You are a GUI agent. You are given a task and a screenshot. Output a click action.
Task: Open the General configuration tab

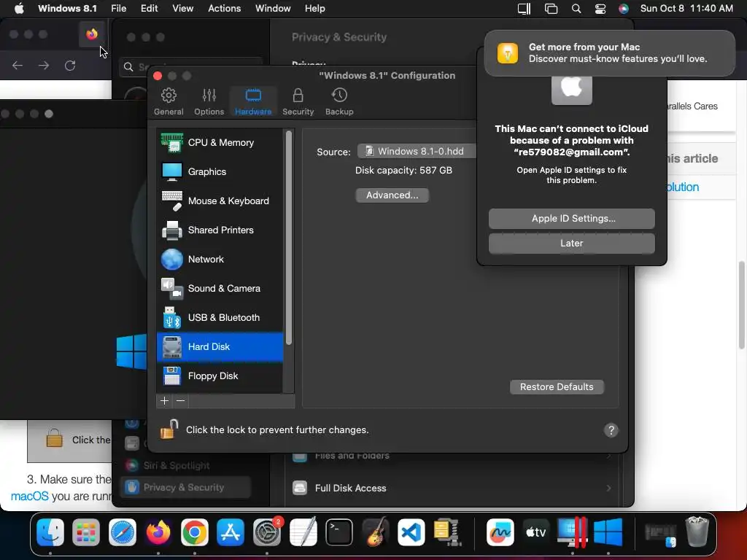[169, 101]
